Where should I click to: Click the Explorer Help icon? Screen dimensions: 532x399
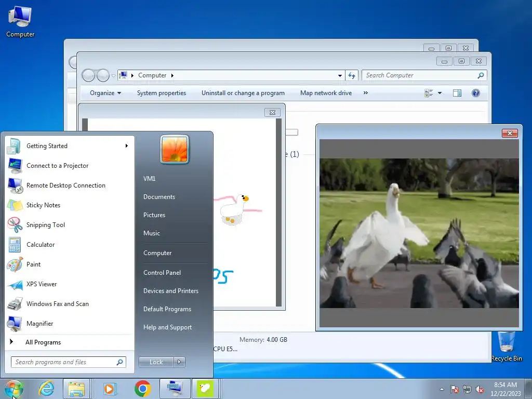point(476,93)
